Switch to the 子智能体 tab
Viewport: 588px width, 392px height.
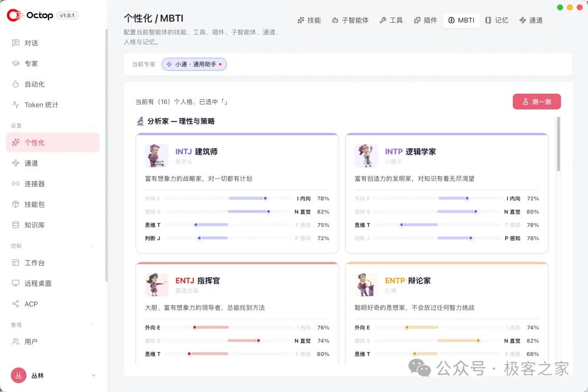[x=350, y=20]
